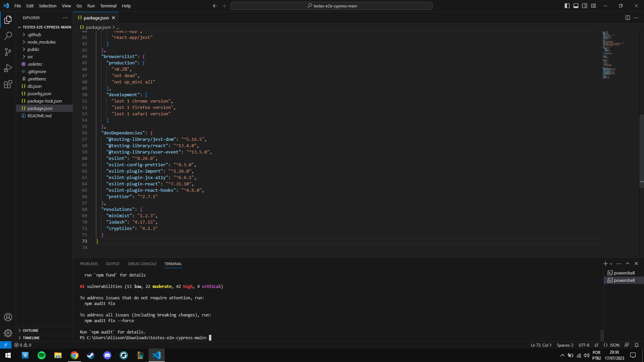Viewport: 644px width, 362px height.
Task: Open the .eslintrc file
Action: coord(44,64)
